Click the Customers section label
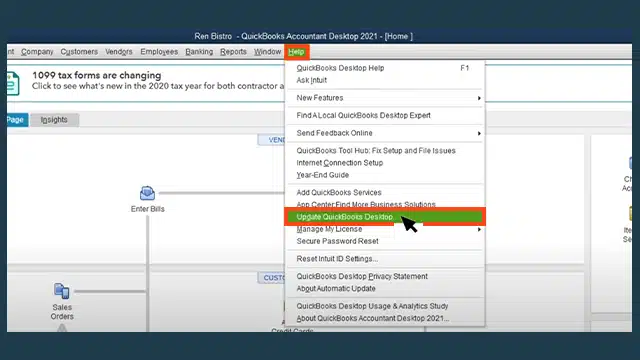This screenshot has width=640, height=360. (x=272, y=278)
